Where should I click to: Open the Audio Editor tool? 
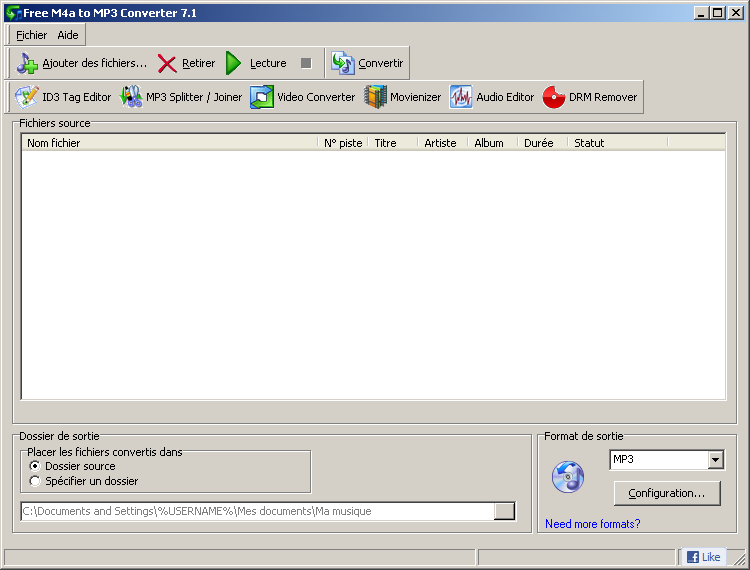click(x=492, y=97)
